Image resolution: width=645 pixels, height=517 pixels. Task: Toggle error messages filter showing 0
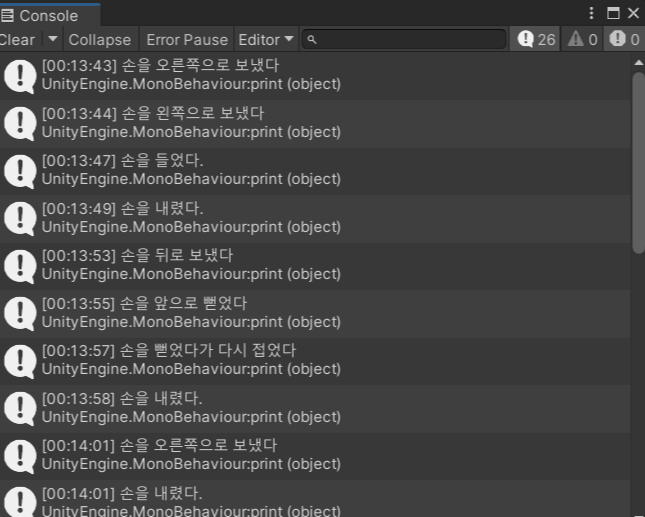(624, 39)
